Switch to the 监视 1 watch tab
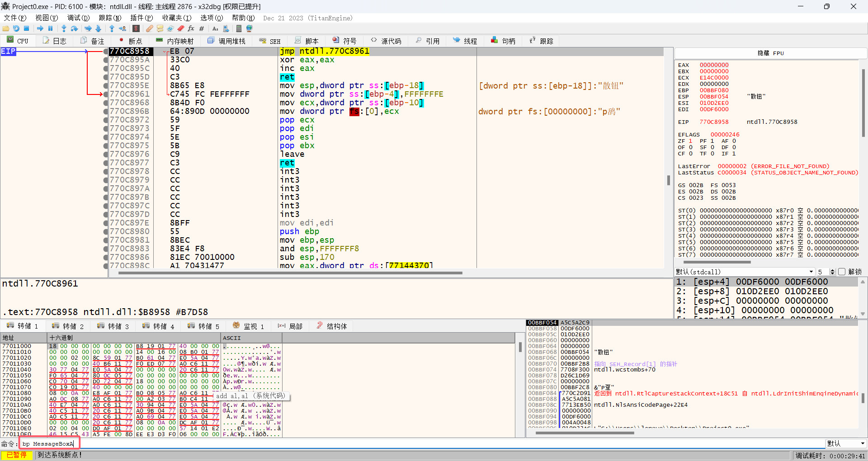This screenshot has height=461, width=868. [249, 326]
